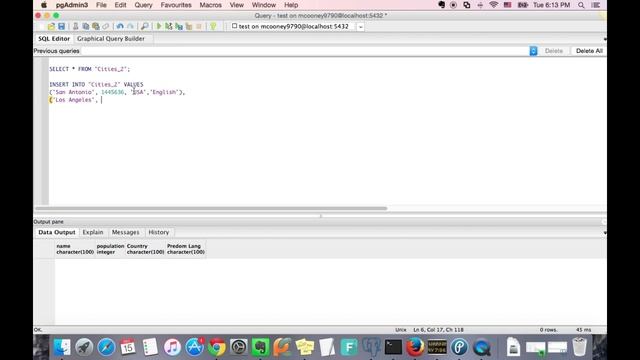Open the Edit menu
This screenshot has height=360, width=640.
pyautogui.click(x=120, y=5)
